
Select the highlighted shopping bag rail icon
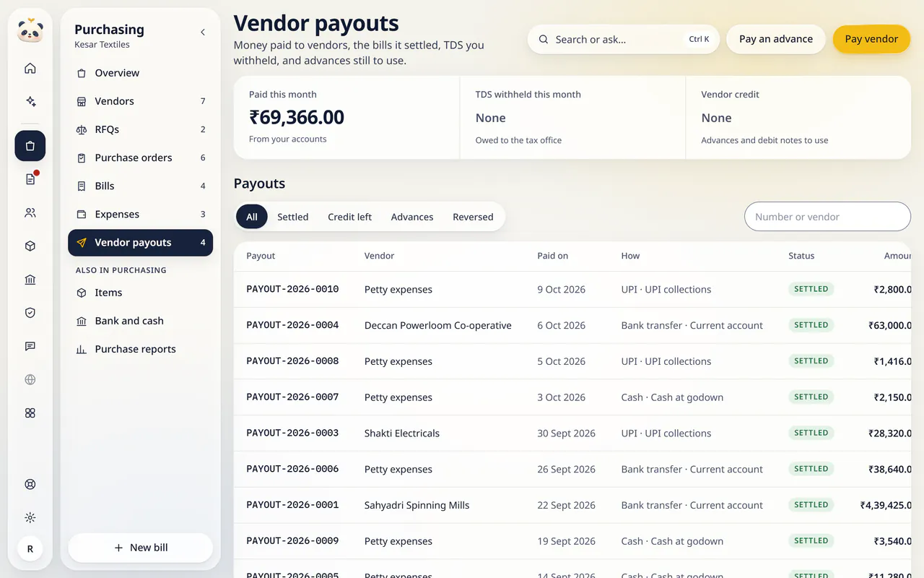pyautogui.click(x=30, y=146)
